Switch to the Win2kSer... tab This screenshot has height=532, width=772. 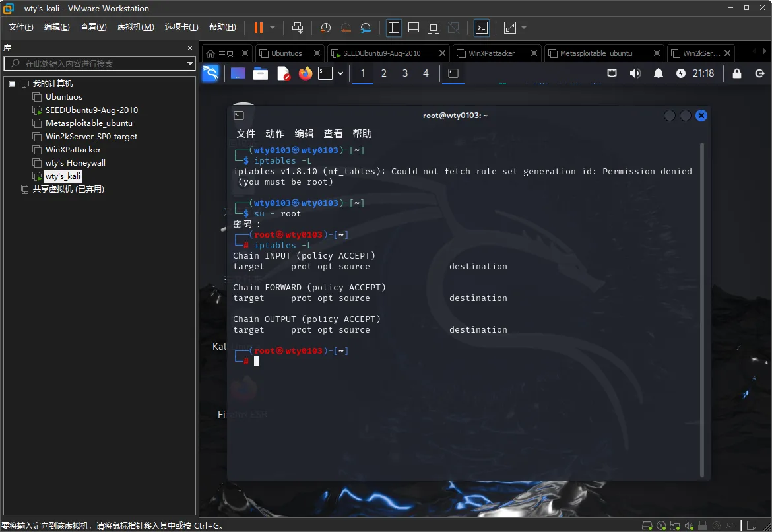701,53
